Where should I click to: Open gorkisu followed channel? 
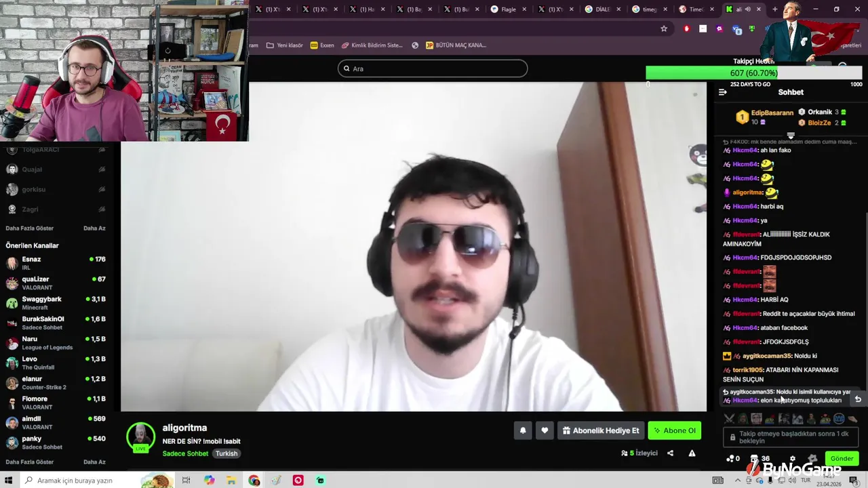pos(56,189)
